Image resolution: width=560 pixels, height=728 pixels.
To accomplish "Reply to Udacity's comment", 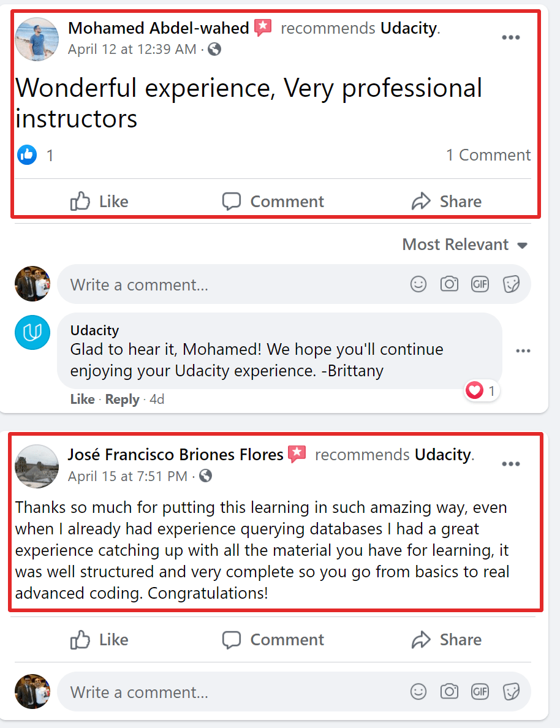I will [x=122, y=400].
